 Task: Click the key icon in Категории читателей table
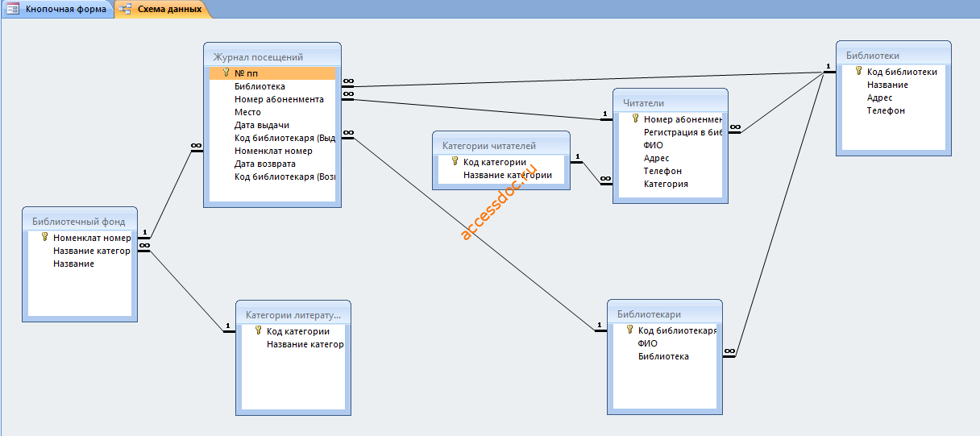coord(455,161)
